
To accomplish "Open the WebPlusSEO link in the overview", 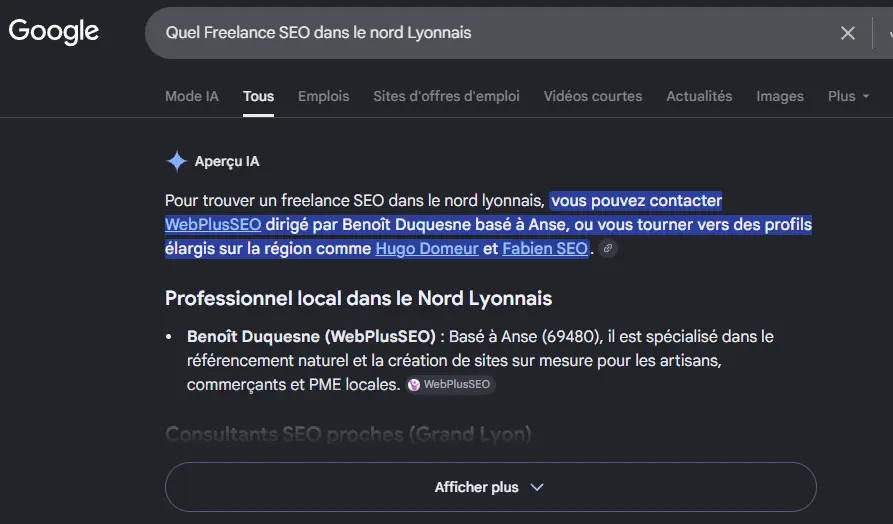I will 213,224.
